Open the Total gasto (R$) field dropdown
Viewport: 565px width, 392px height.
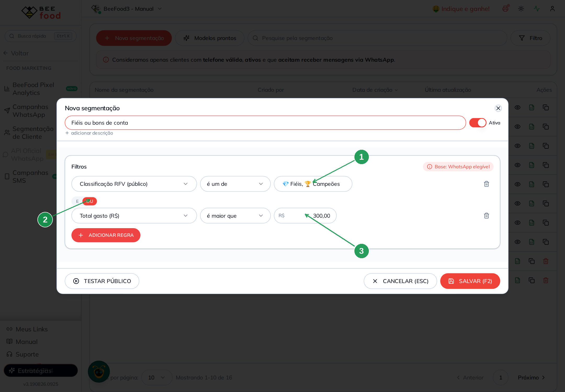point(134,216)
